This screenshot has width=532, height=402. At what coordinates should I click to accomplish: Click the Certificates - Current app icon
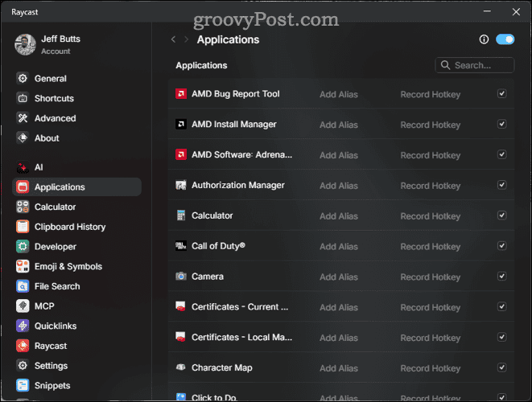coord(181,307)
